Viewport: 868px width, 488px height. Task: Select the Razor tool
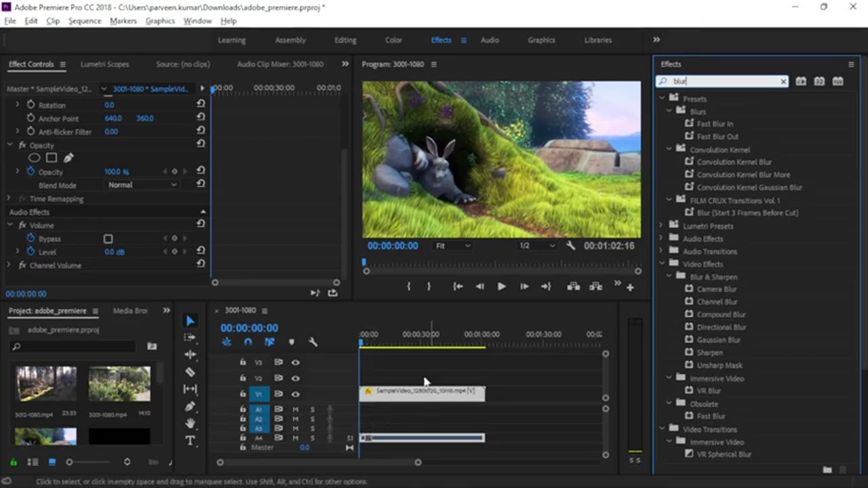pos(191,371)
